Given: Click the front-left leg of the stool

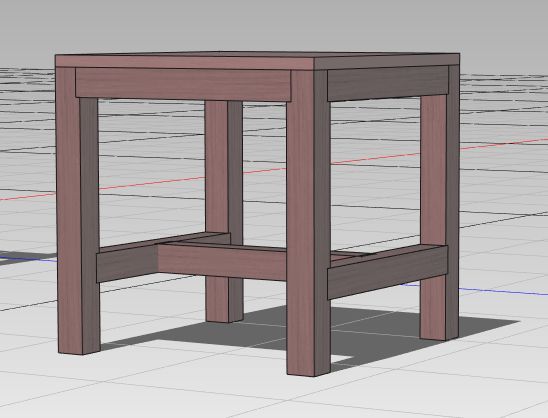Looking at the screenshot, I should pyautogui.click(x=78, y=210).
